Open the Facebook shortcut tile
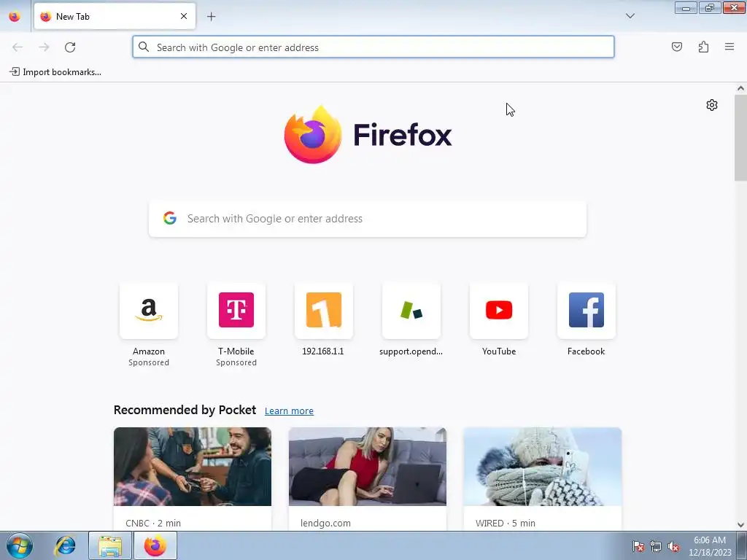Screen dimensions: 747x560 pos(586,311)
